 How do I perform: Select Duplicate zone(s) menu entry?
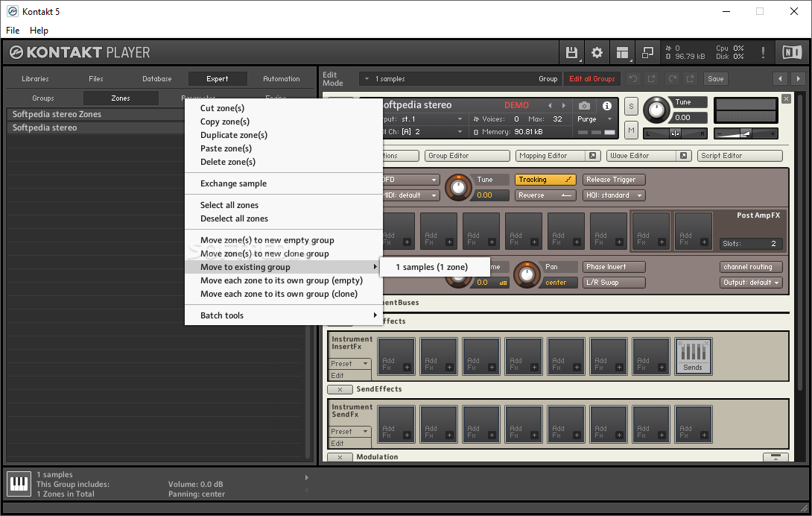(x=284, y=135)
